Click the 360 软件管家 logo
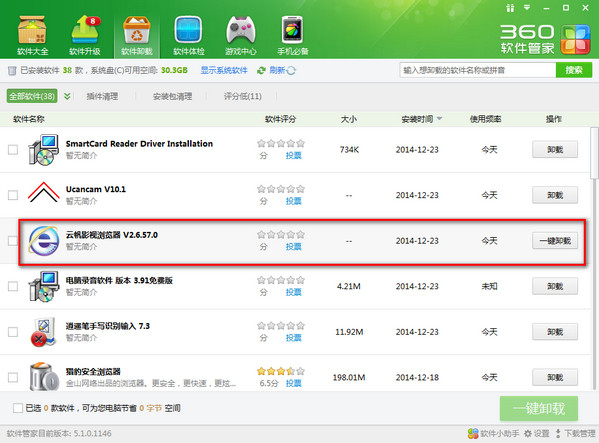599x443 pixels. (546, 39)
